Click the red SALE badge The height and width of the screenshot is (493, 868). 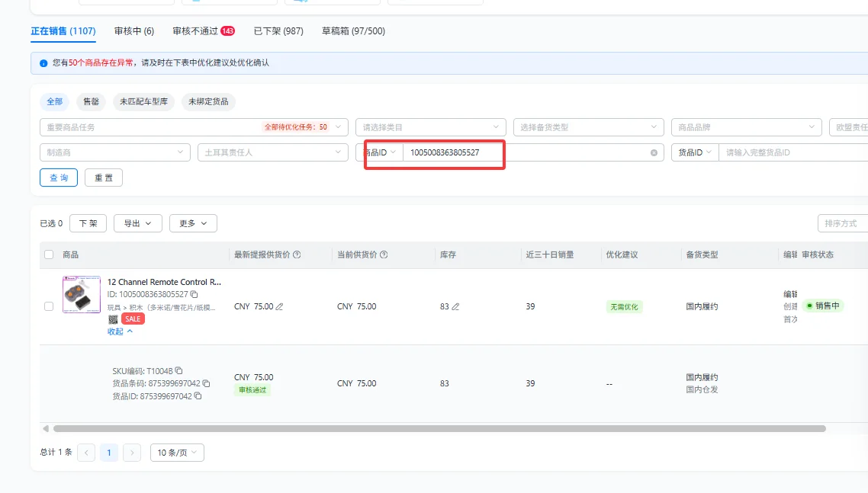133,319
